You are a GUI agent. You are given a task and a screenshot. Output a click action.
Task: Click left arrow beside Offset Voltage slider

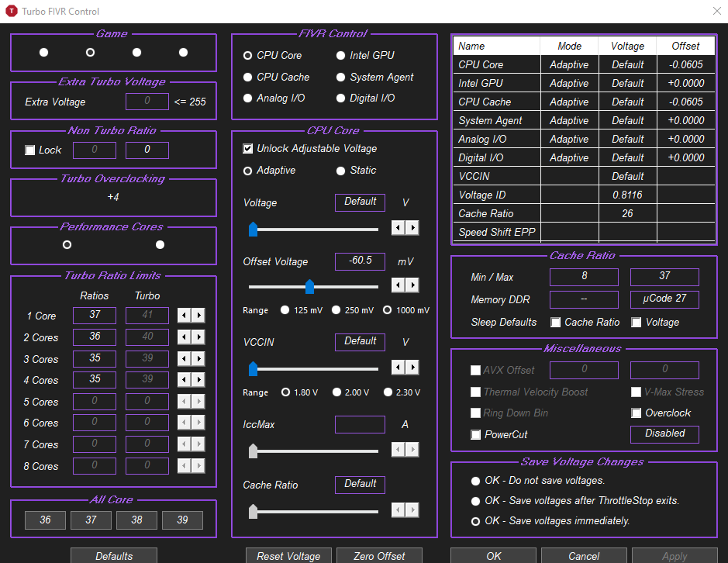click(x=398, y=285)
